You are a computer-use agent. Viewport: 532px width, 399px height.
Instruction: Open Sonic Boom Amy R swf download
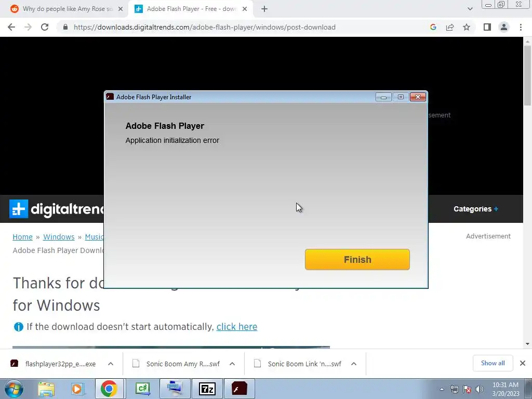pyautogui.click(x=177, y=364)
